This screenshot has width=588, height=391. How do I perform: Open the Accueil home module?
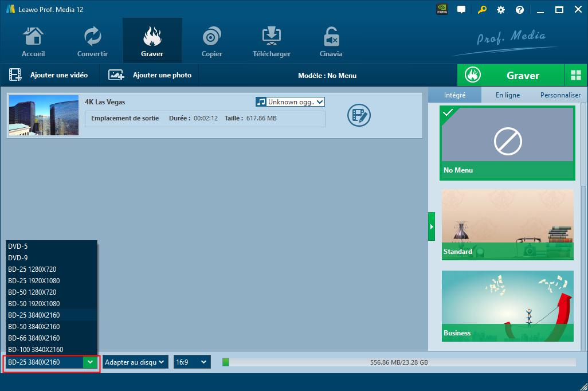(x=33, y=42)
